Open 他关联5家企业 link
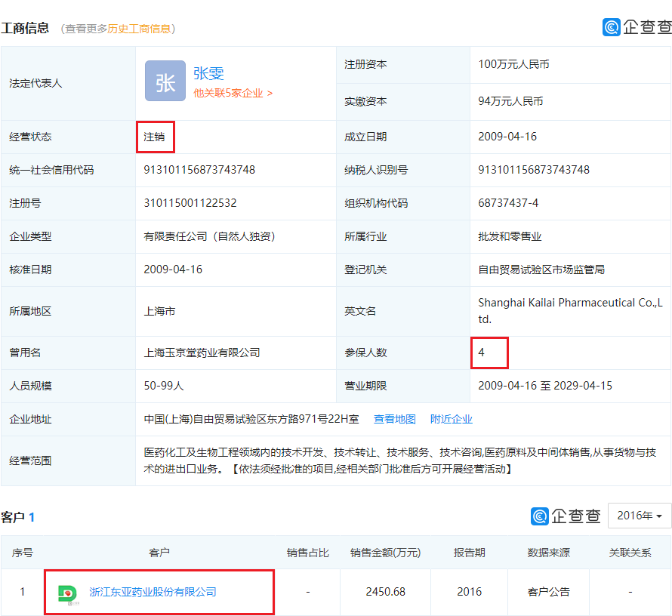Screen dimensions: 672x616 coord(233,94)
